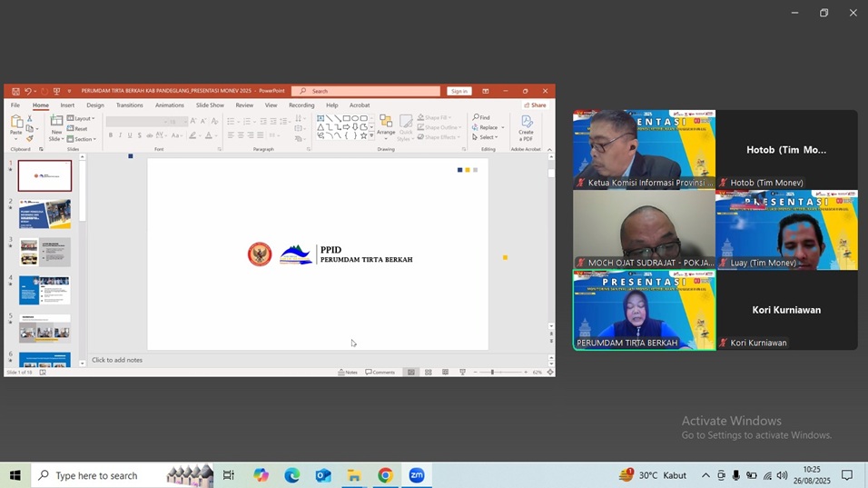
Task: Start Slide Show from status bar
Action: (x=462, y=373)
